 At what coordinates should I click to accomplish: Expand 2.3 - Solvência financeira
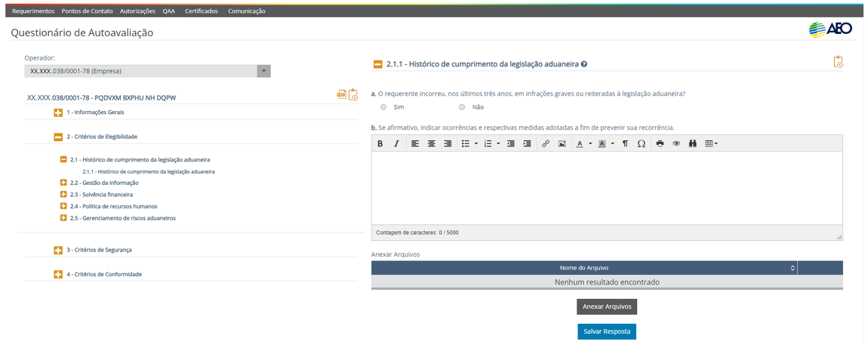click(x=63, y=194)
